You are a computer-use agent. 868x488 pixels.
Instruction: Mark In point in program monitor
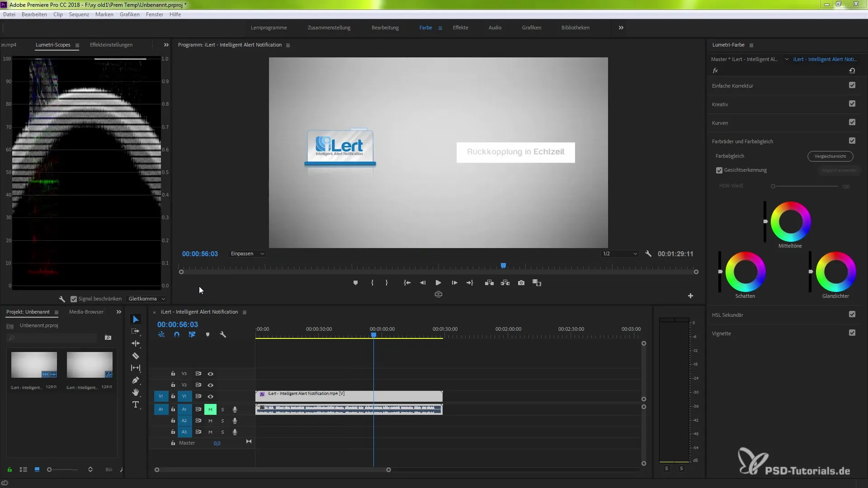[372, 283]
